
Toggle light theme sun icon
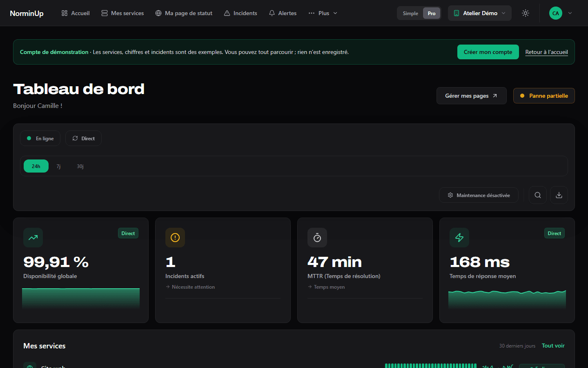526,13
